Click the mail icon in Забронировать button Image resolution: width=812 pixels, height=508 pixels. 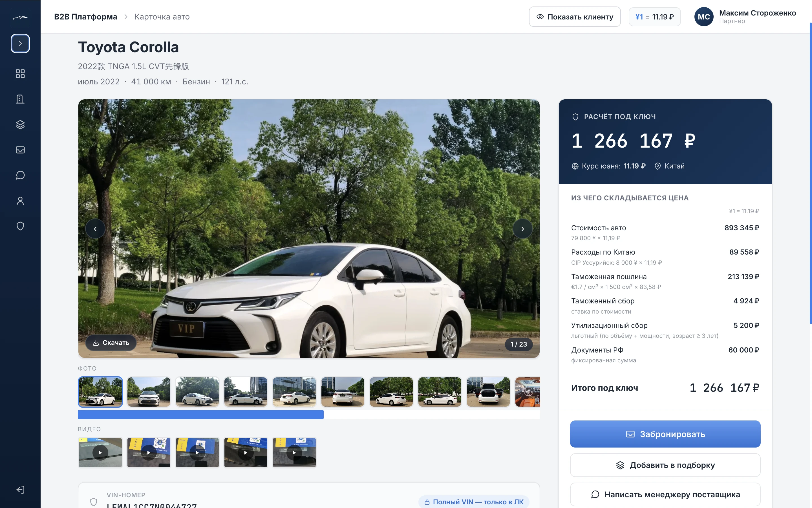click(x=630, y=434)
